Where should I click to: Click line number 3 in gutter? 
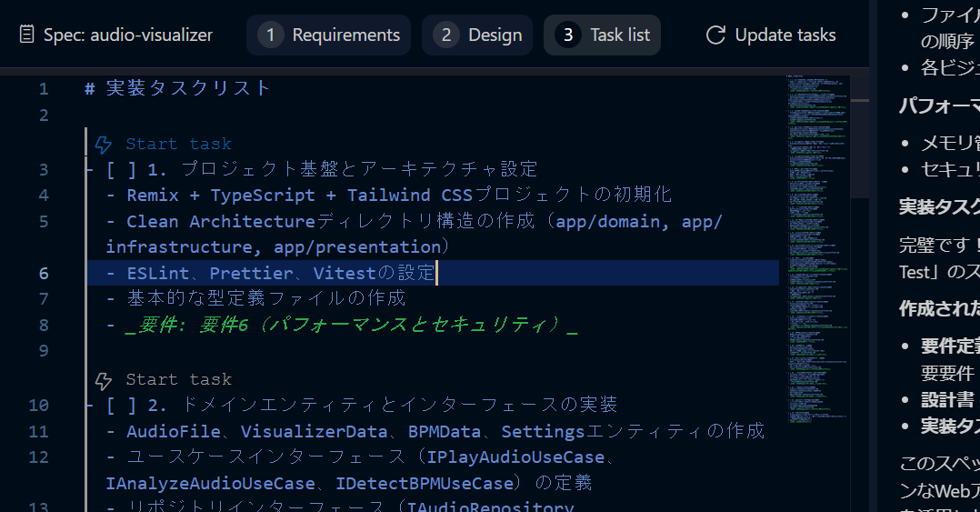pos(44,169)
